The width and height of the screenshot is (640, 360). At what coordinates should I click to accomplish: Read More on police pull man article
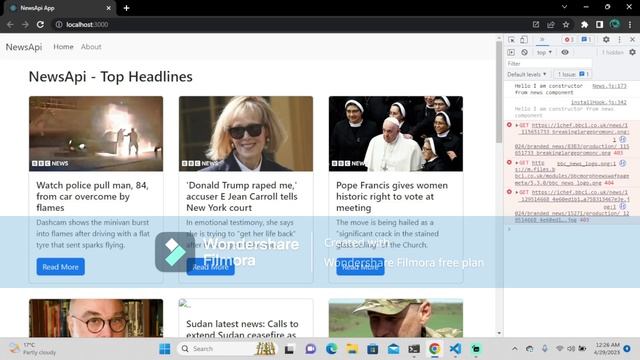pyautogui.click(x=60, y=267)
